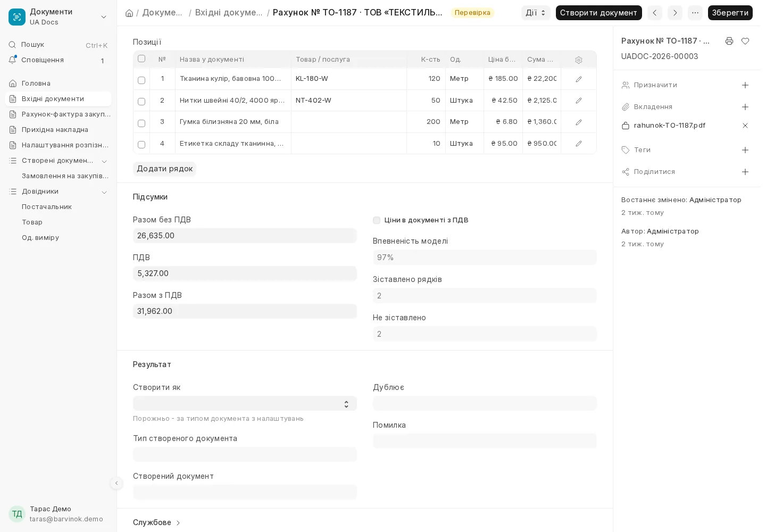
Task: Open the Дії actions dropdown
Action: [x=536, y=13]
